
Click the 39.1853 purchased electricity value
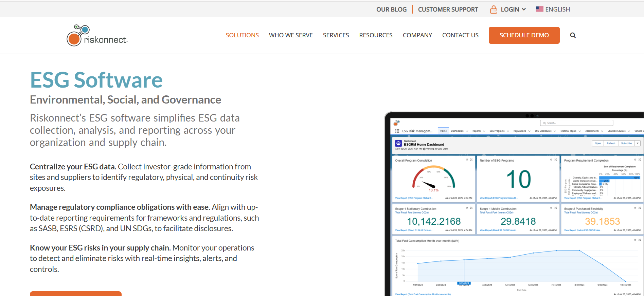tap(602, 221)
